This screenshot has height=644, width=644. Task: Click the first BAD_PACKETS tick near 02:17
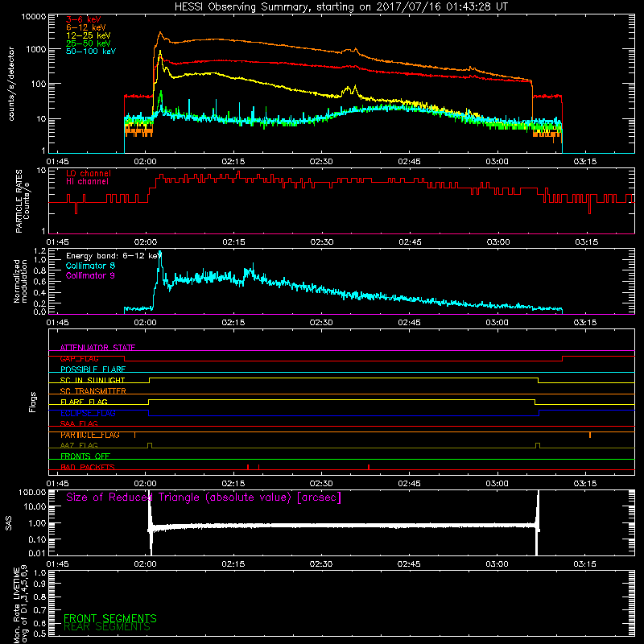pyautogui.click(x=248, y=467)
